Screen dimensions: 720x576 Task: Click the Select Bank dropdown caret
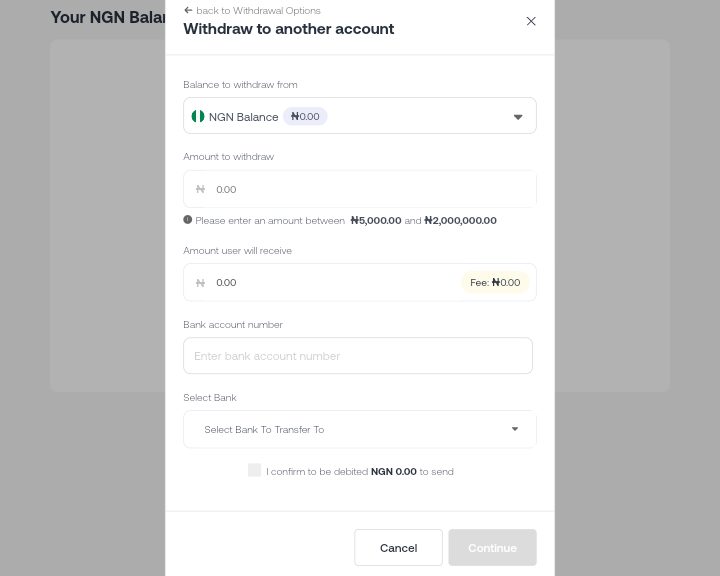pyautogui.click(x=515, y=430)
